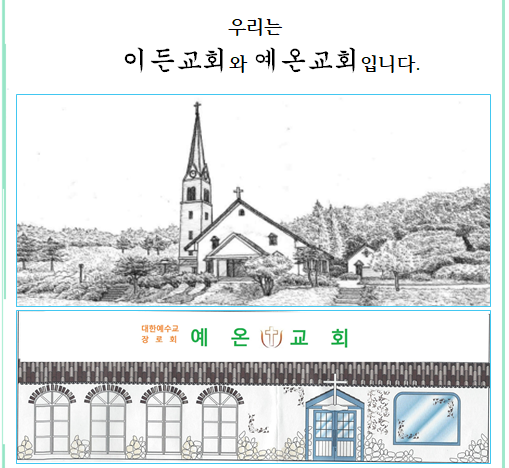This screenshot has height=468, width=509.
Task: Click the green '예 온' banner text
Action: point(220,337)
